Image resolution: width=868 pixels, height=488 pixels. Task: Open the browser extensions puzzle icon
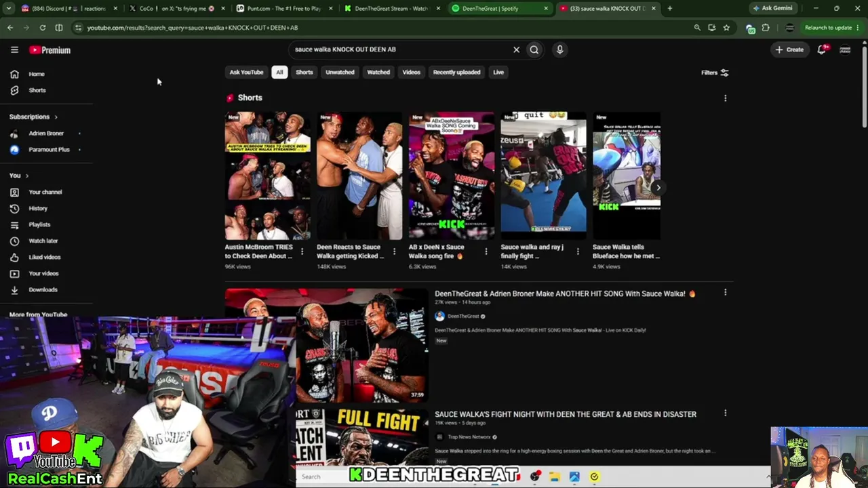[x=766, y=28]
